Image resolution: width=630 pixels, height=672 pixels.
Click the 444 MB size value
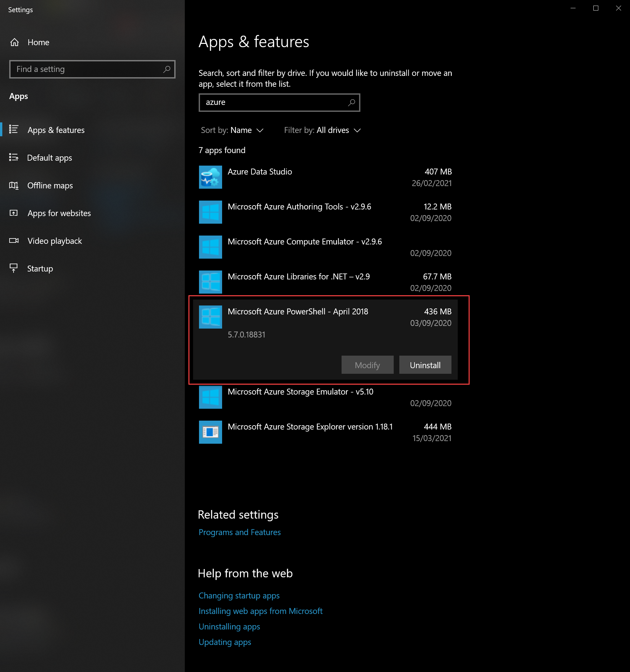pyautogui.click(x=438, y=427)
